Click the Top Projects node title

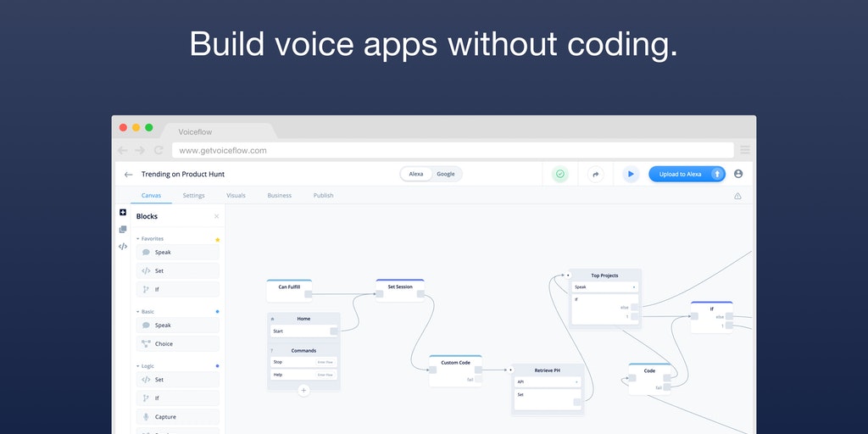[x=604, y=275]
